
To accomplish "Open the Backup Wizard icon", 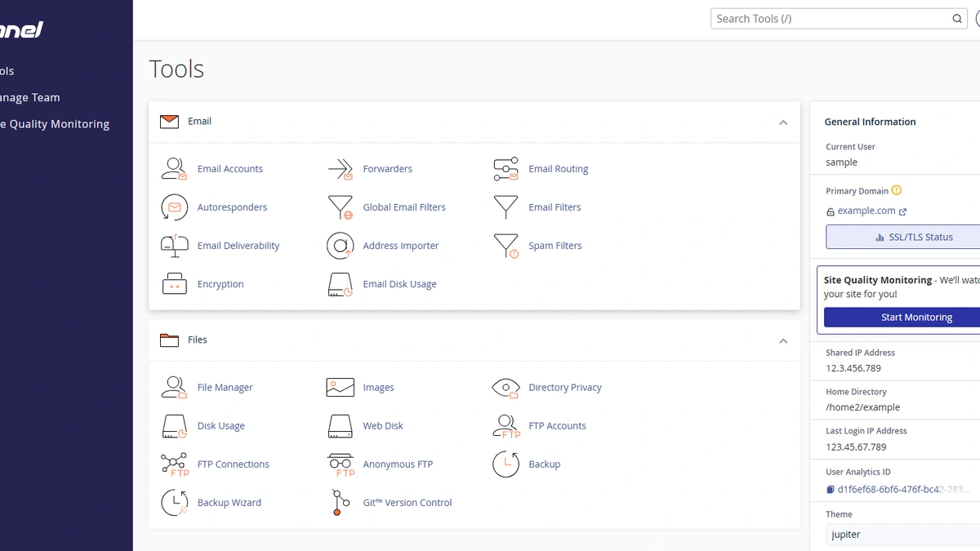I will (x=174, y=503).
